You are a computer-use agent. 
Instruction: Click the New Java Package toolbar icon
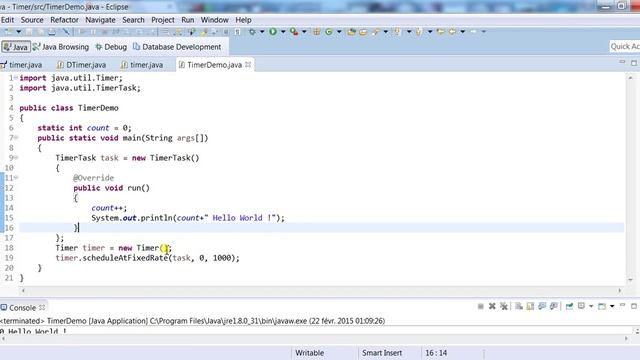[x=316, y=31]
